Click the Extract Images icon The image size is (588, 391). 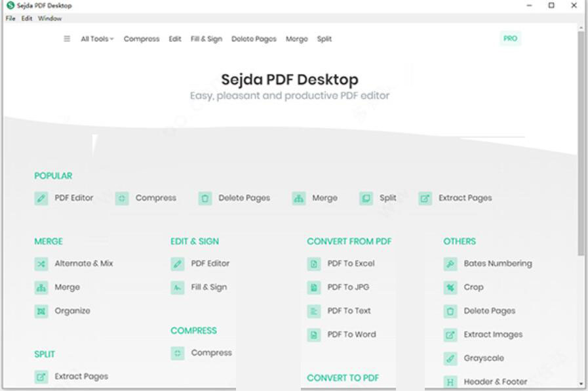450,335
